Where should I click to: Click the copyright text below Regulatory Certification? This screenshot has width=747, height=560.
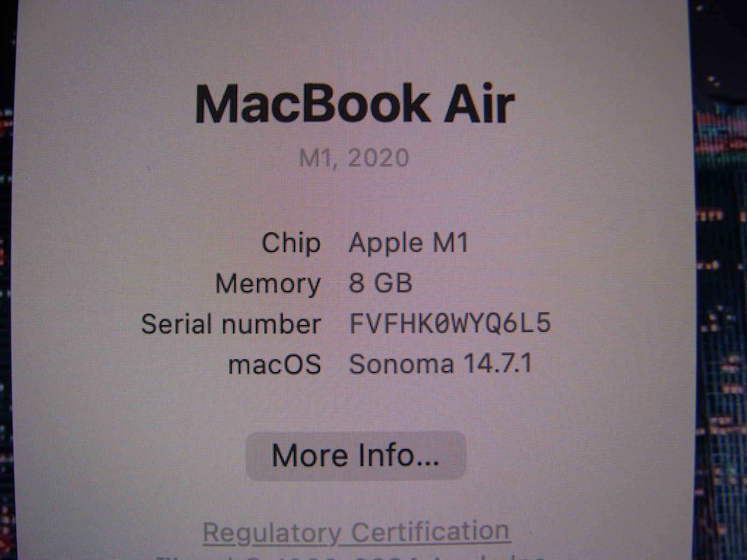pyautogui.click(x=355, y=557)
